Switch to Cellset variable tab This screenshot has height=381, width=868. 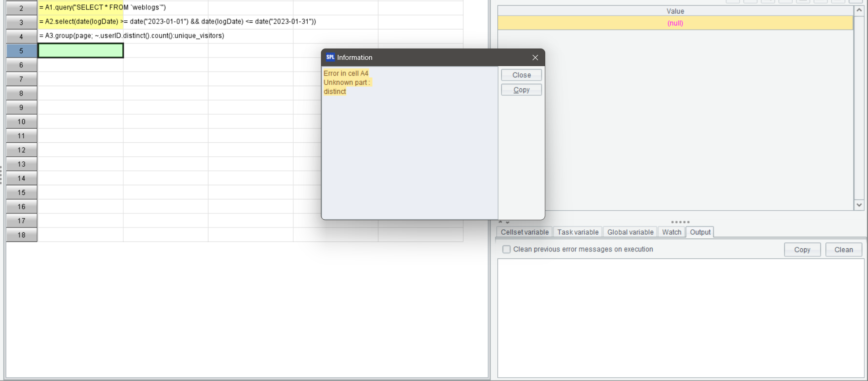pyautogui.click(x=524, y=232)
